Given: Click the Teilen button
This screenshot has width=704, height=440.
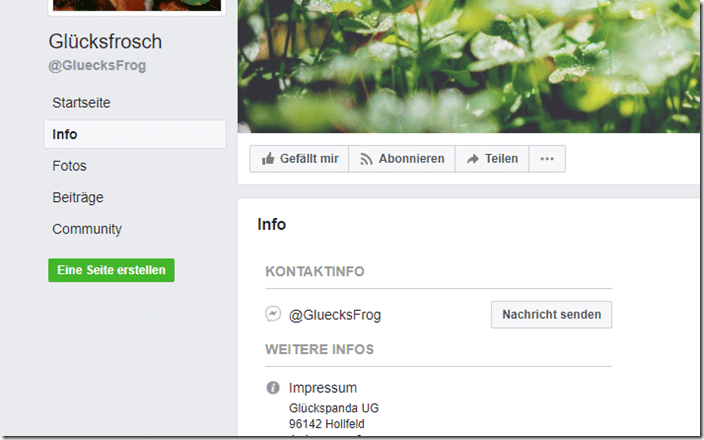Looking at the screenshot, I should (x=492, y=158).
